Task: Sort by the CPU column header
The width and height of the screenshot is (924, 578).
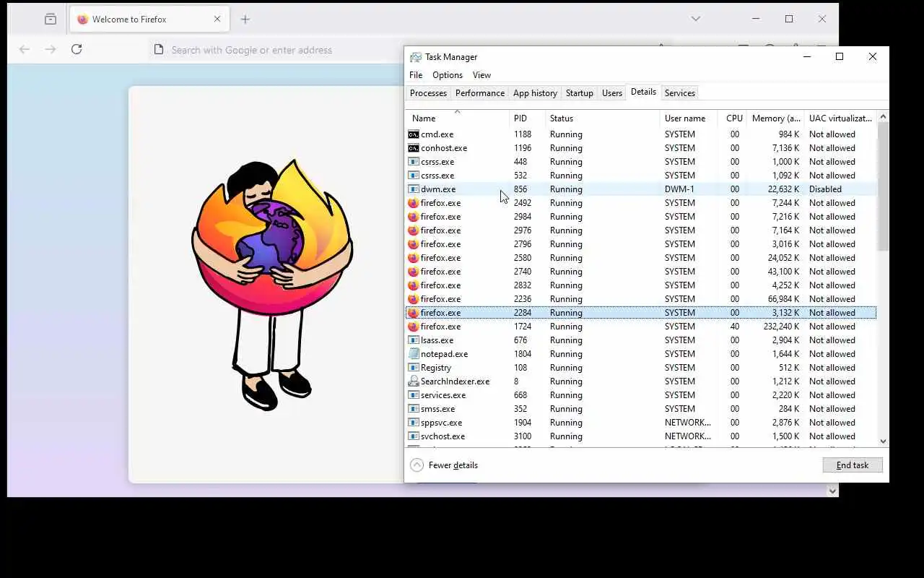Action: point(732,118)
